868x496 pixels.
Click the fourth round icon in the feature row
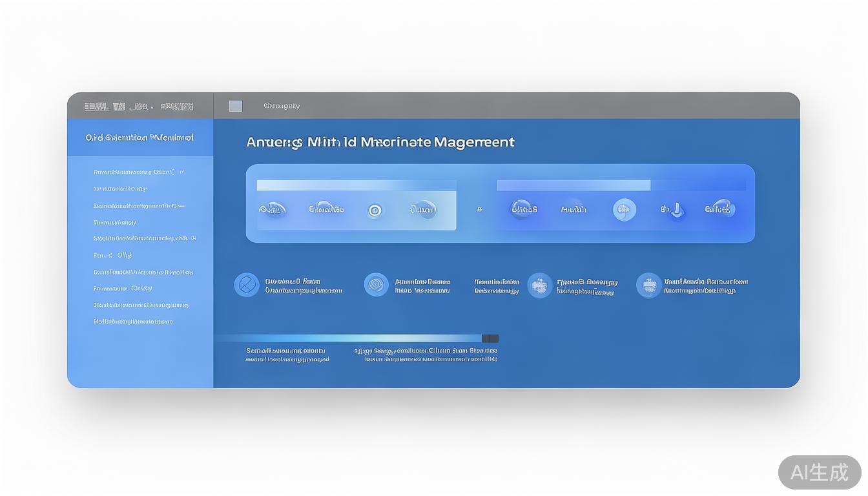pos(648,285)
